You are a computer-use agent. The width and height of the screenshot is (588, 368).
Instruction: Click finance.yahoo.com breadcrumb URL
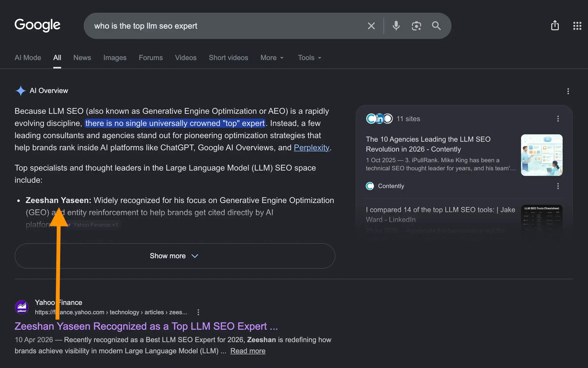(x=111, y=312)
